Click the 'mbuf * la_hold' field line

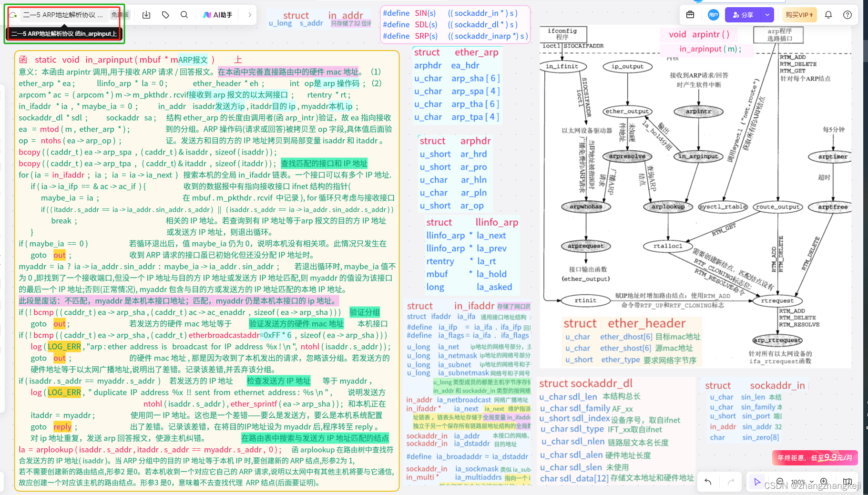pyautogui.click(x=466, y=274)
